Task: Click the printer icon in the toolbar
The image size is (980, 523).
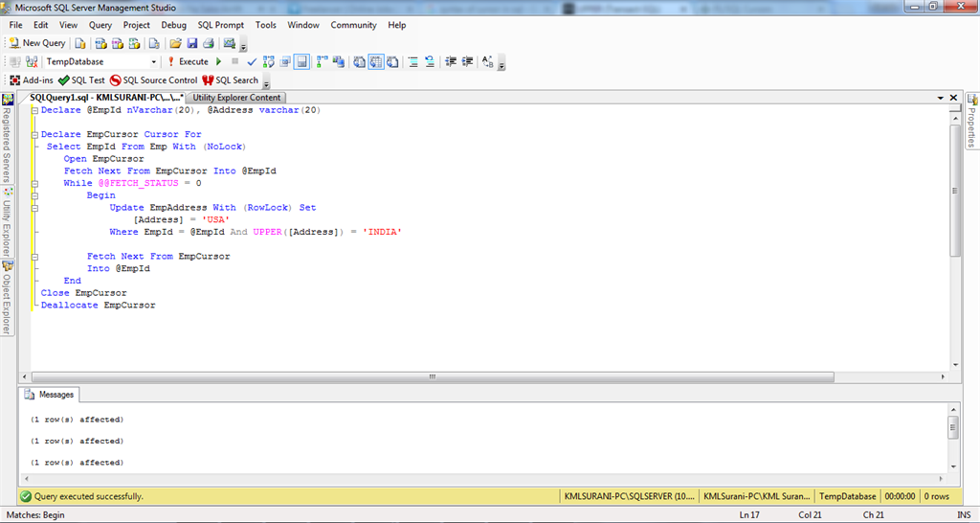Action: pyautogui.click(x=208, y=43)
